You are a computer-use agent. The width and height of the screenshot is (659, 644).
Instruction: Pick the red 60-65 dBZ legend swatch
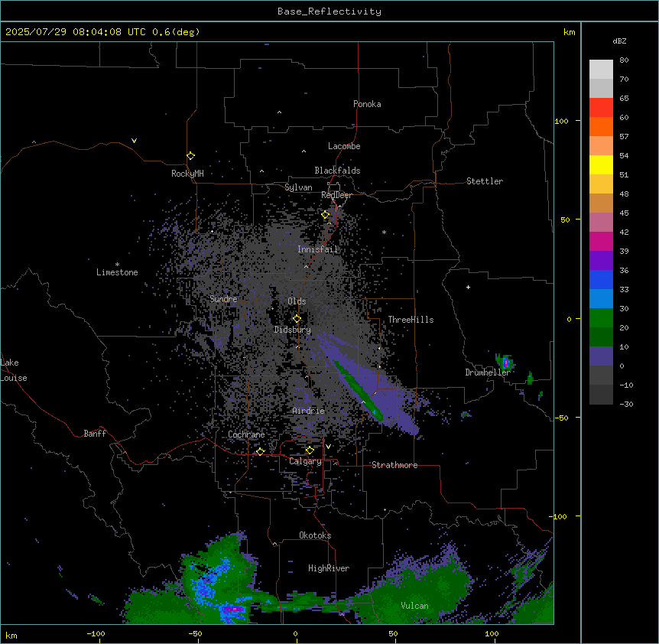click(601, 108)
